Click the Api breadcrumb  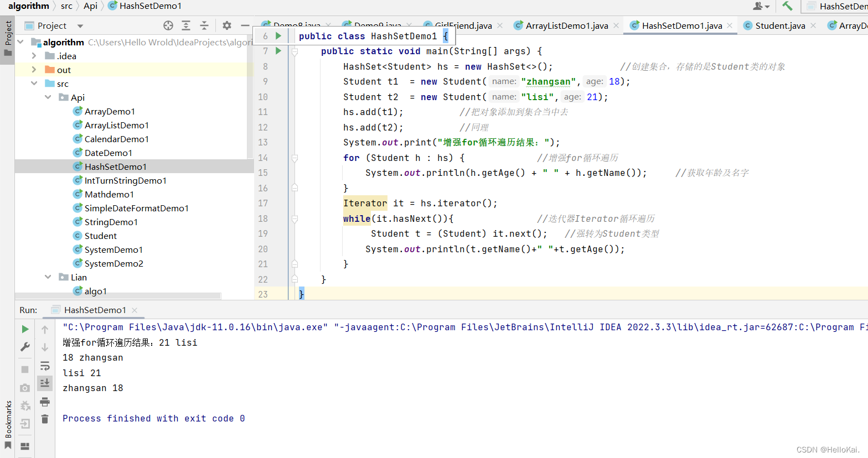click(90, 6)
